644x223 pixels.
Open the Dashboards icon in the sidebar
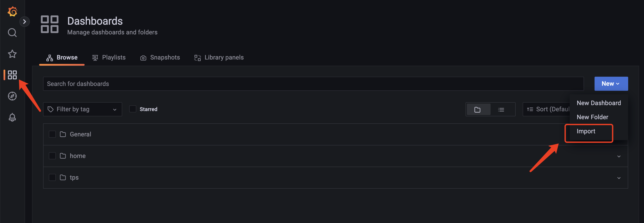point(12,75)
